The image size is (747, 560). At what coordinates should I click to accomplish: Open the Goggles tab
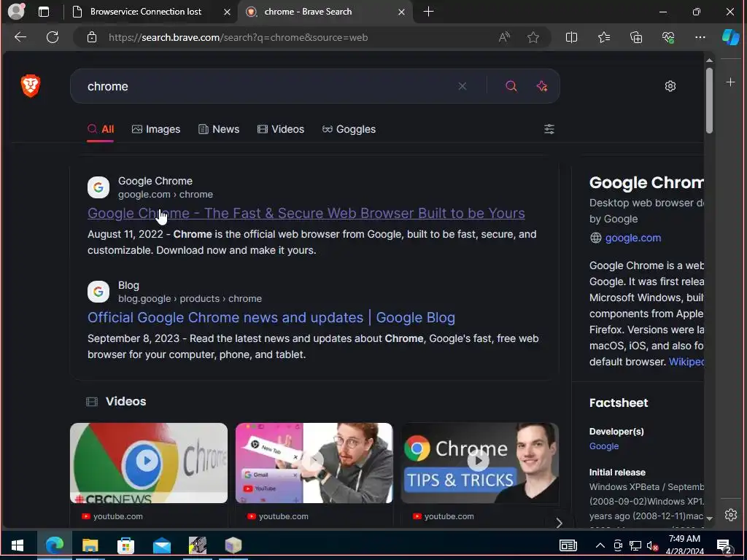click(349, 129)
